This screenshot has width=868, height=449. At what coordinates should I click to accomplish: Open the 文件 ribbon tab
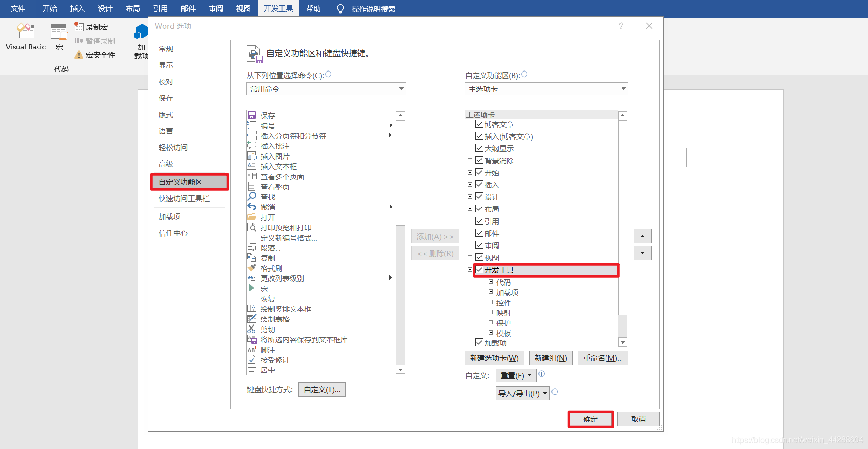pyautogui.click(x=18, y=9)
